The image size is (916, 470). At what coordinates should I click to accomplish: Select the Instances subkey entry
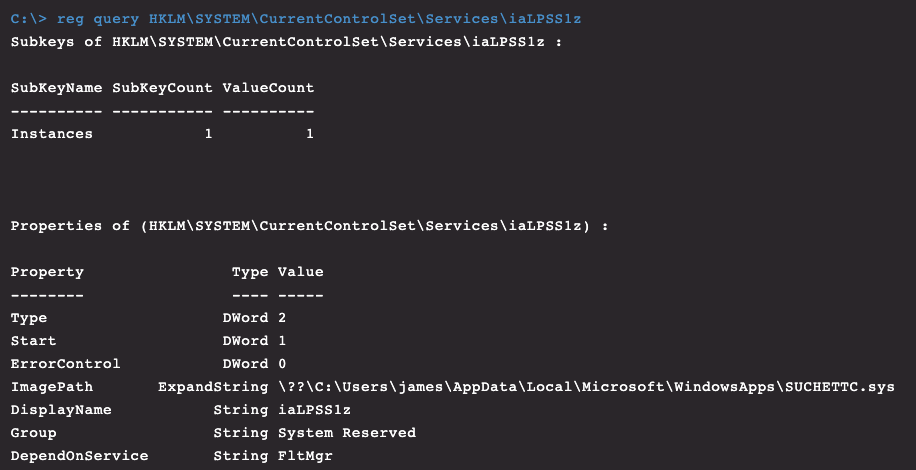pos(51,134)
